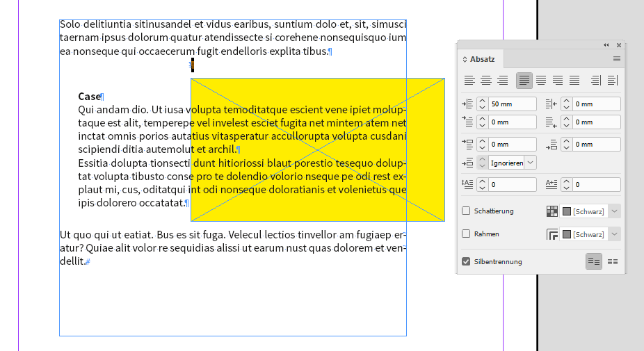644x351 pixels.
Task: Click the left indent field showing 50 mm
Action: (x=512, y=104)
